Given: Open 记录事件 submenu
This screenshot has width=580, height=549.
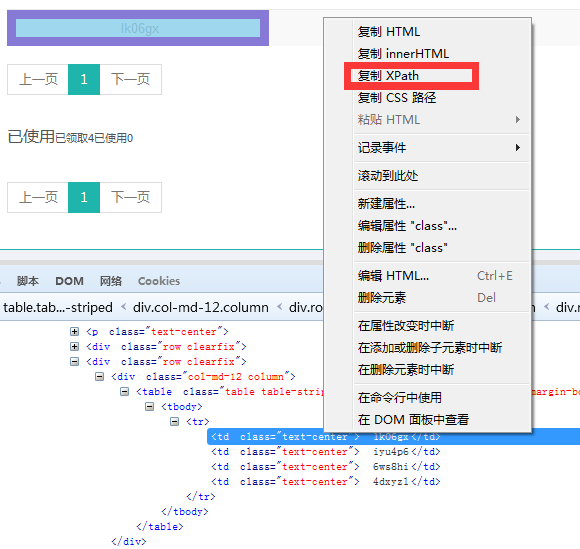Looking at the screenshot, I should 441,148.
